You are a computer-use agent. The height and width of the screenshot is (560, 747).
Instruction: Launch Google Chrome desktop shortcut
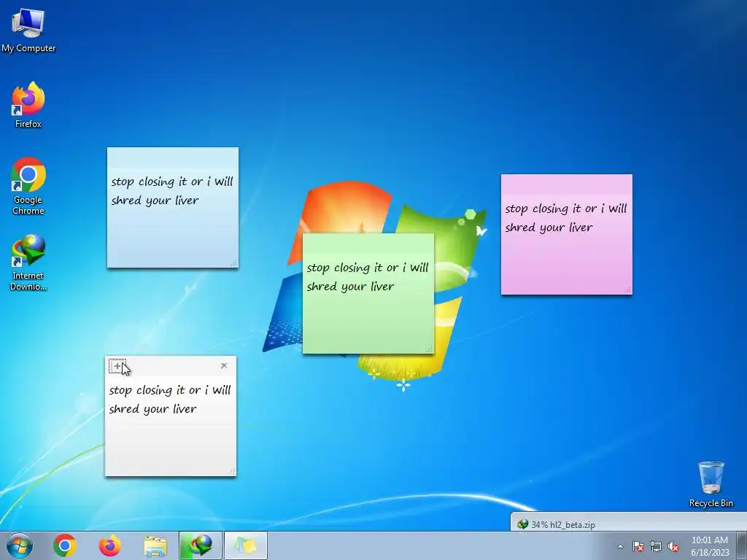(x=28, y=186)
